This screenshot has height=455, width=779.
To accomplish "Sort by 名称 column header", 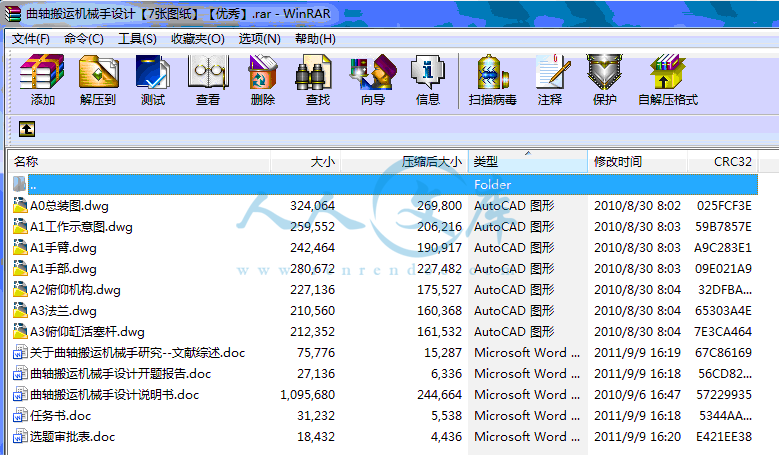I will [140, 161].
